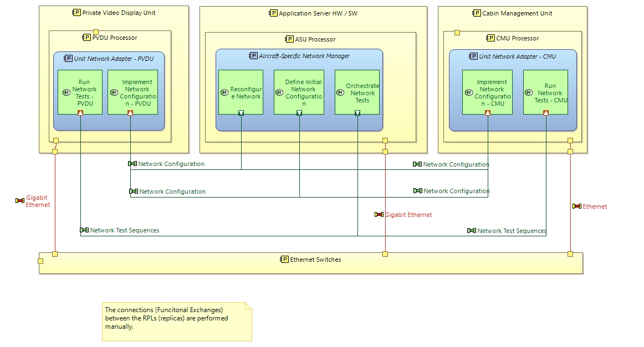
Task: Select the yellow note about RPL connections
Action: pyautogui.click(x=177, y=321)
